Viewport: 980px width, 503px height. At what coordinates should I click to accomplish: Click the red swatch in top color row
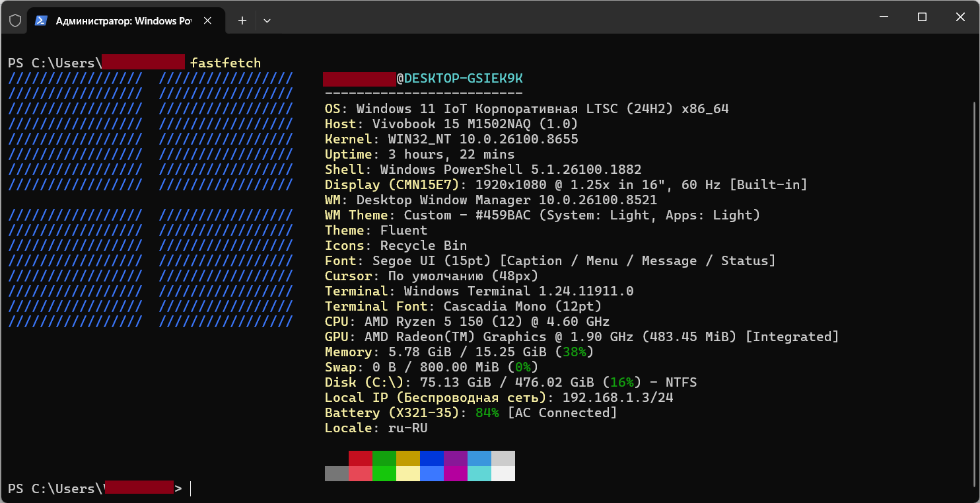click(x=361, y=458)
